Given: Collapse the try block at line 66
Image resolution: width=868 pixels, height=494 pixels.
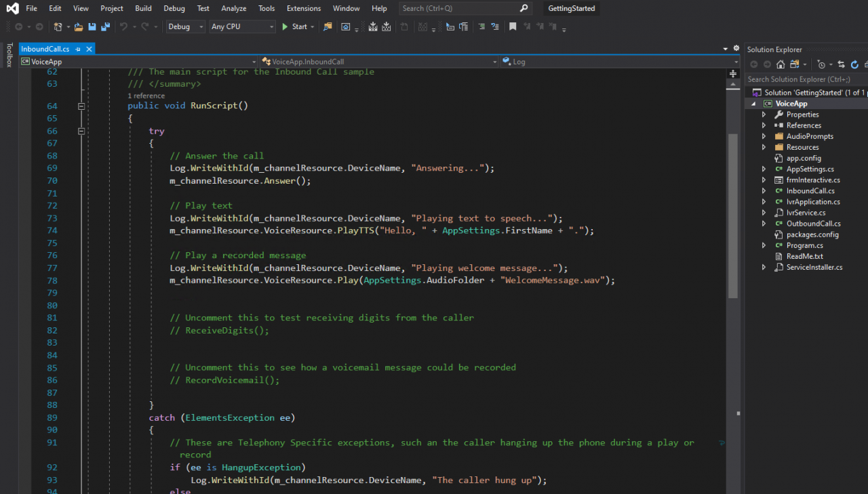Looking at the screenshot, I should (x=81, y=131).
